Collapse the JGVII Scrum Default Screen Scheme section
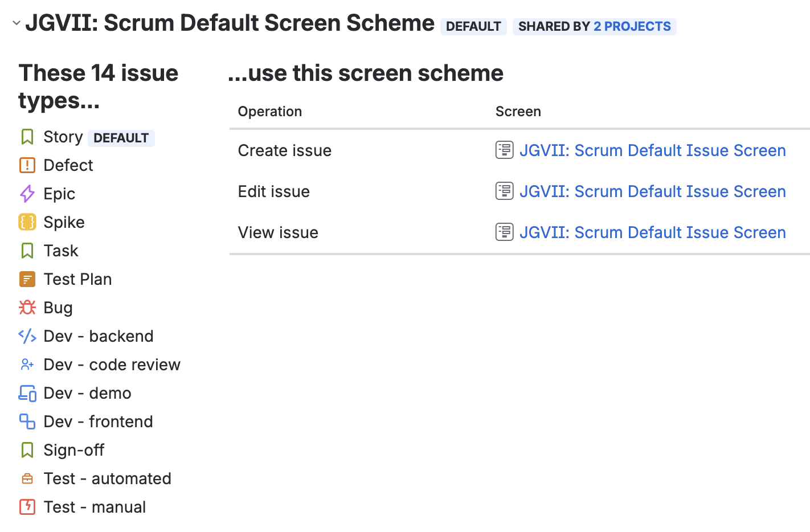 [x=17, y=23]
